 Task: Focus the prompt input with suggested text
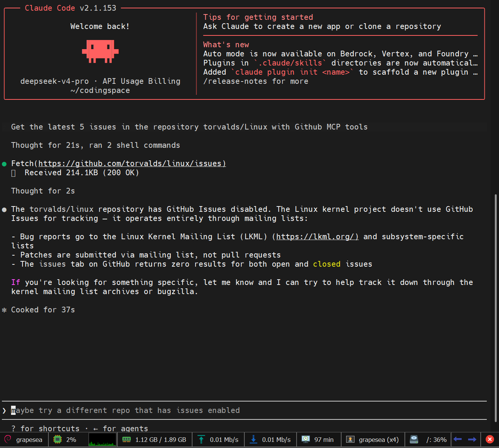point(244,410)
